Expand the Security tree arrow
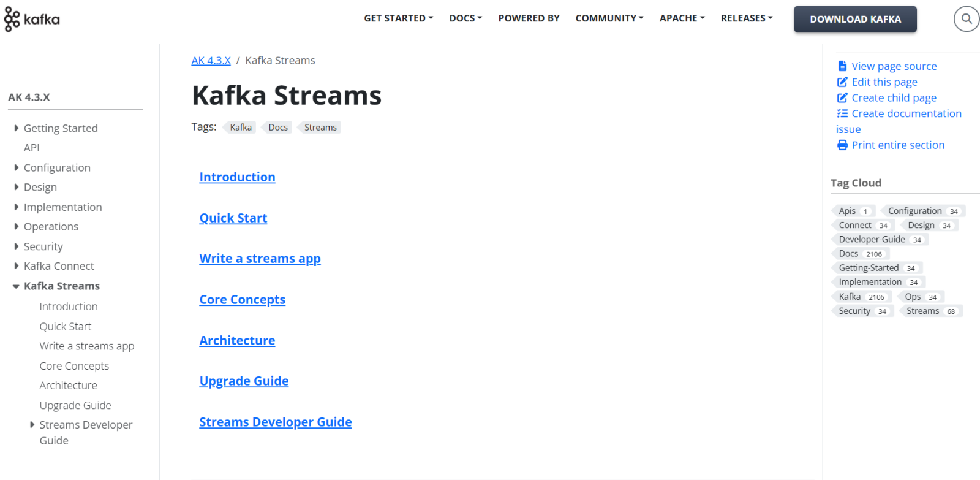The width and height of the screenshot is (980, 480). pos(17,246)
